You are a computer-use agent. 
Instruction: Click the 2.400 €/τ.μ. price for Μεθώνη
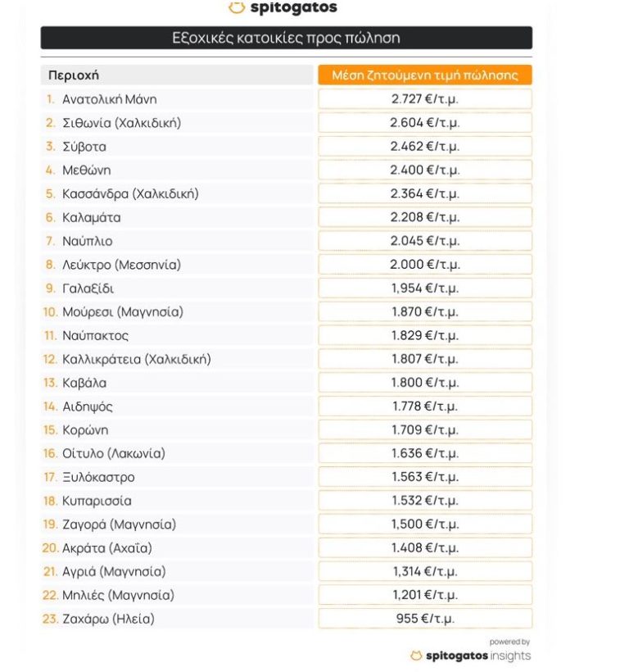pos(424,170)
